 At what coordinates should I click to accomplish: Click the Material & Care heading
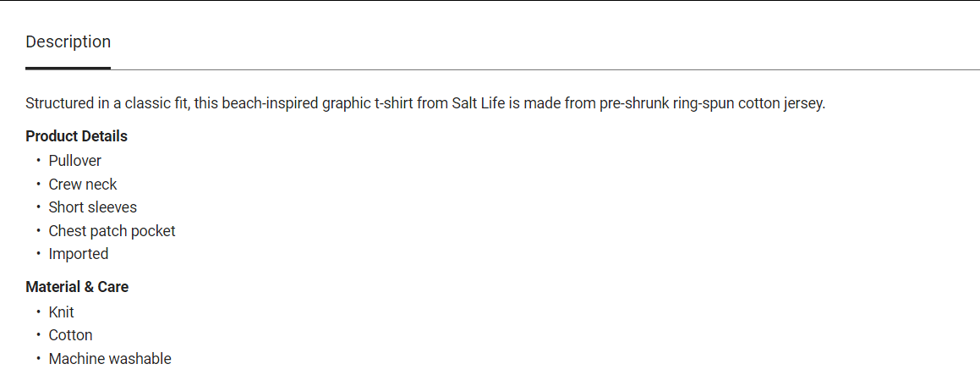click(x=77, y=287)
